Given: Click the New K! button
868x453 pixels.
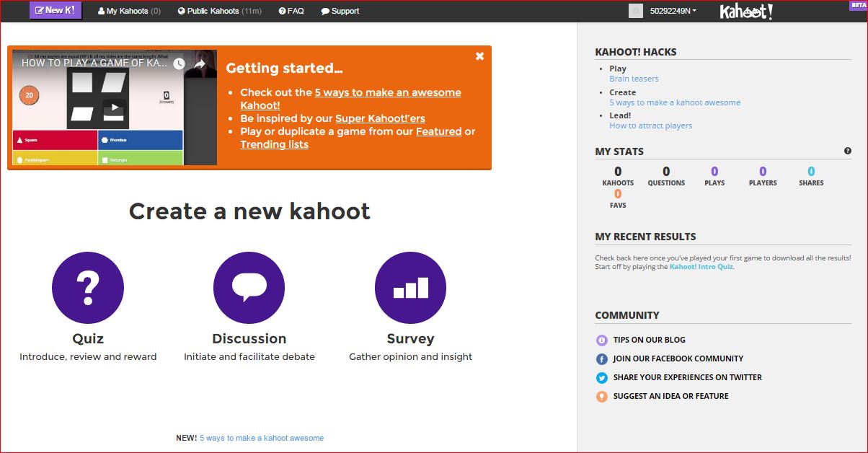Looking at the screenshot, I should pos(56,11).
